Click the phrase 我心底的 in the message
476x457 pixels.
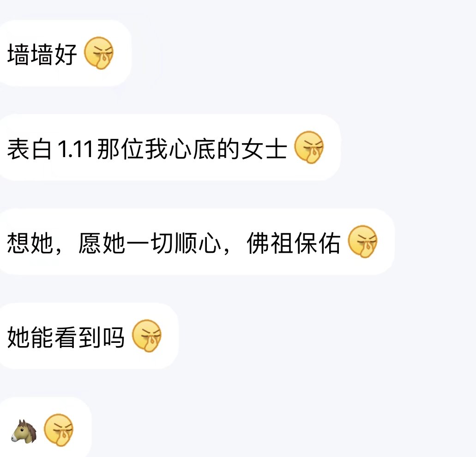pos(192,149)
